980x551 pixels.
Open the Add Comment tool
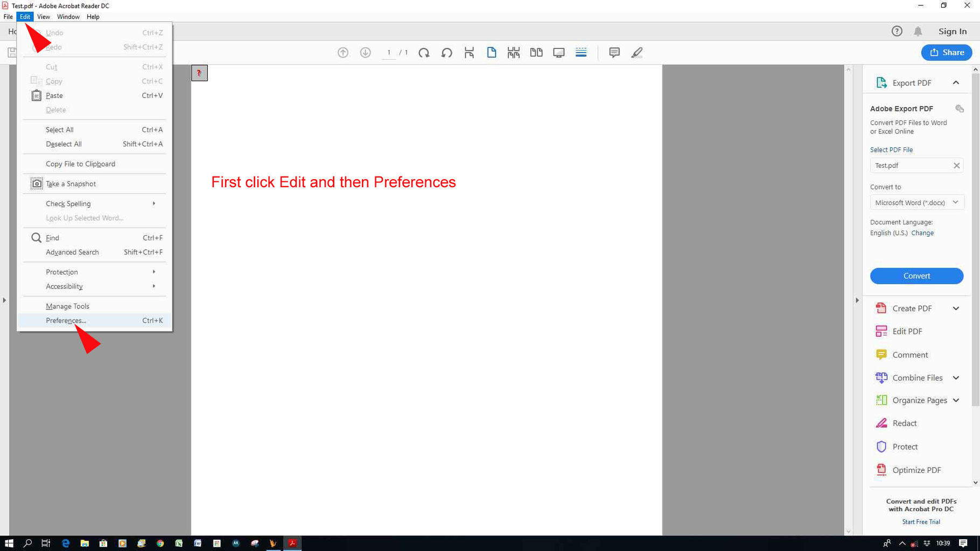(614, 52)
